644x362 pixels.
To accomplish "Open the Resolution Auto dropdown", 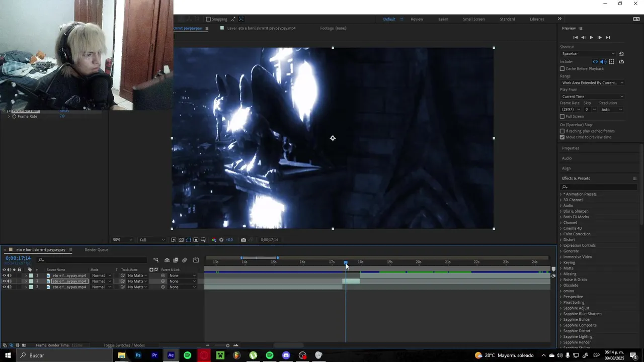I will [x=611, y=110].
